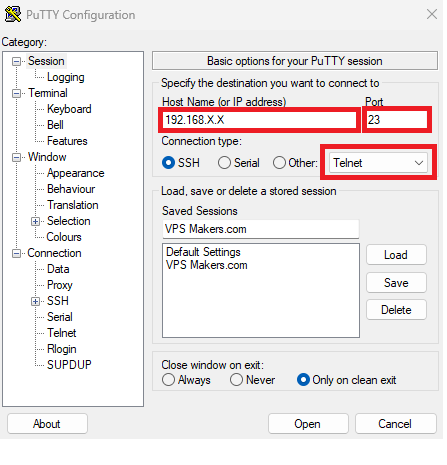Click the Host Name input field
Screen dimensions: 447x465
tap(259, 120)
